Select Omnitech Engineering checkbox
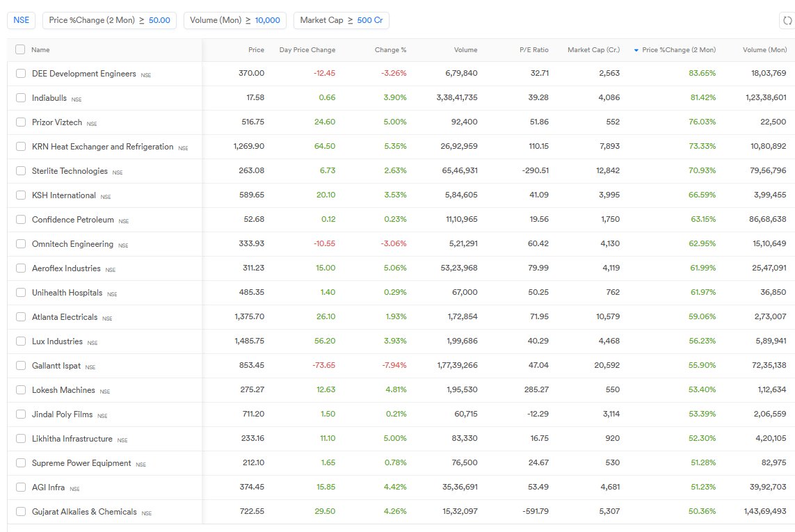795x532 pixels. pos(21,244)
